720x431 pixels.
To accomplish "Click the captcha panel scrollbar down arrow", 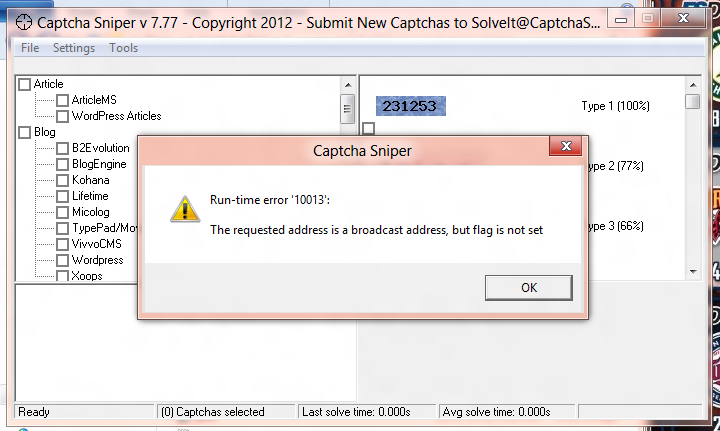I will coord(693,272).
